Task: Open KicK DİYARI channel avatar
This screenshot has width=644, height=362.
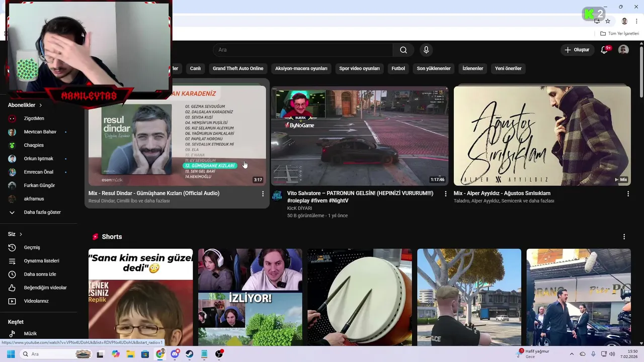Action: [277, 196]
